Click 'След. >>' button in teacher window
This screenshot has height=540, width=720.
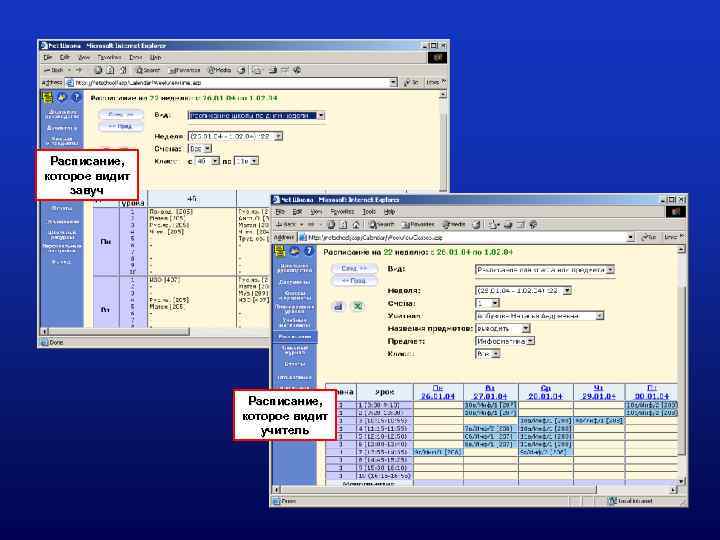[354, 269]
